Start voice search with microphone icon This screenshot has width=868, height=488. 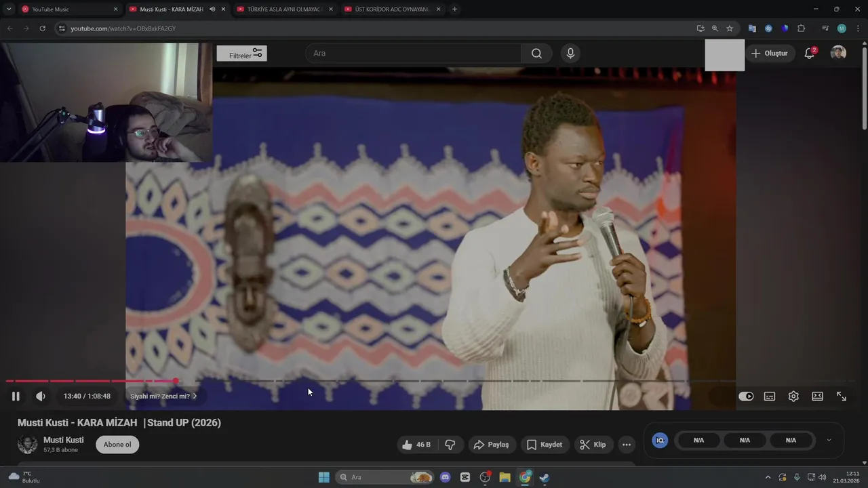[570, 54]
